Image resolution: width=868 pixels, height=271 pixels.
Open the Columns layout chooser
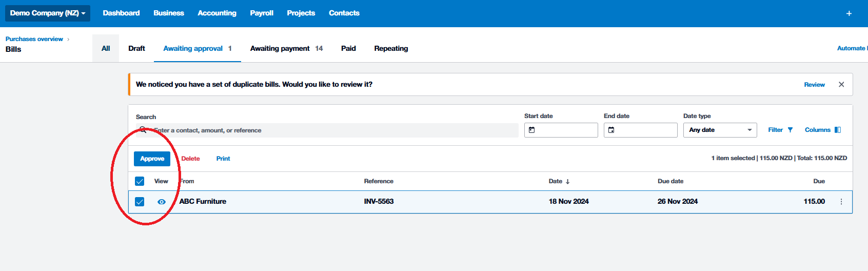pos(837,130)
